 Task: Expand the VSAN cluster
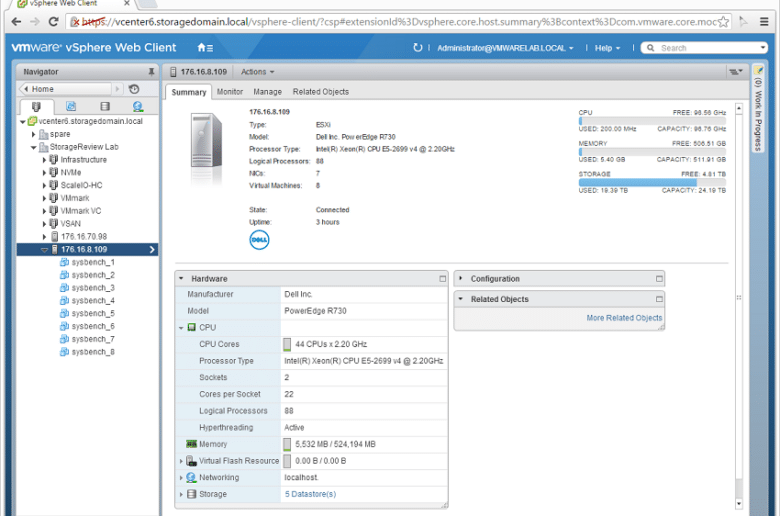coord(44,224)
